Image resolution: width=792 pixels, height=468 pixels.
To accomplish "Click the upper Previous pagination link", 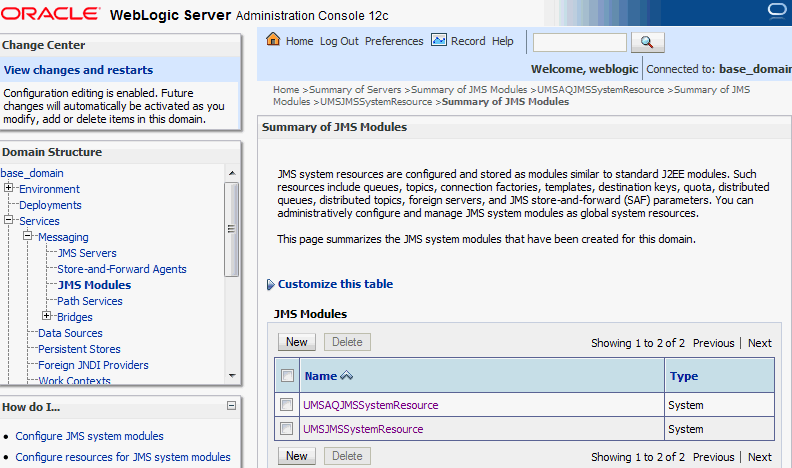I will [713, 343].
